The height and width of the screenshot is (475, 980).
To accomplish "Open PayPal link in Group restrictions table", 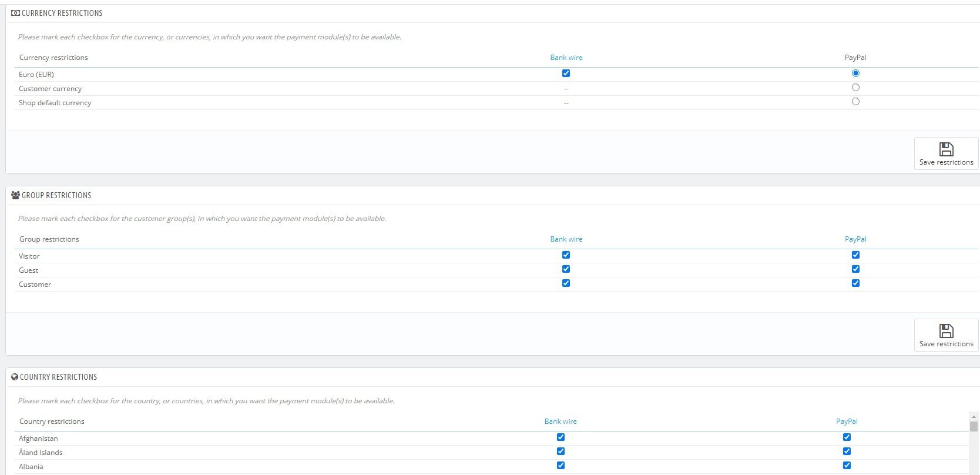I will coord(855,239).
